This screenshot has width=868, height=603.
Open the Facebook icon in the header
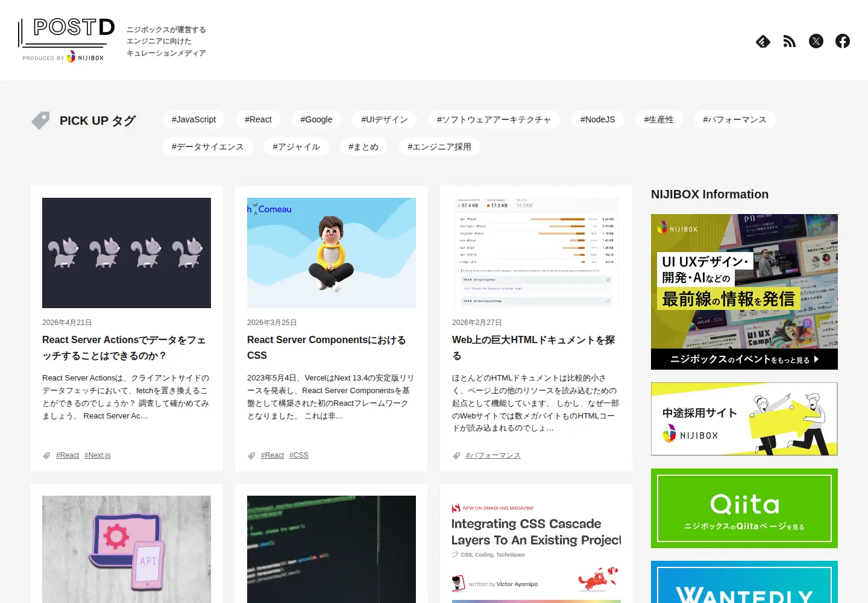[843, 41]
